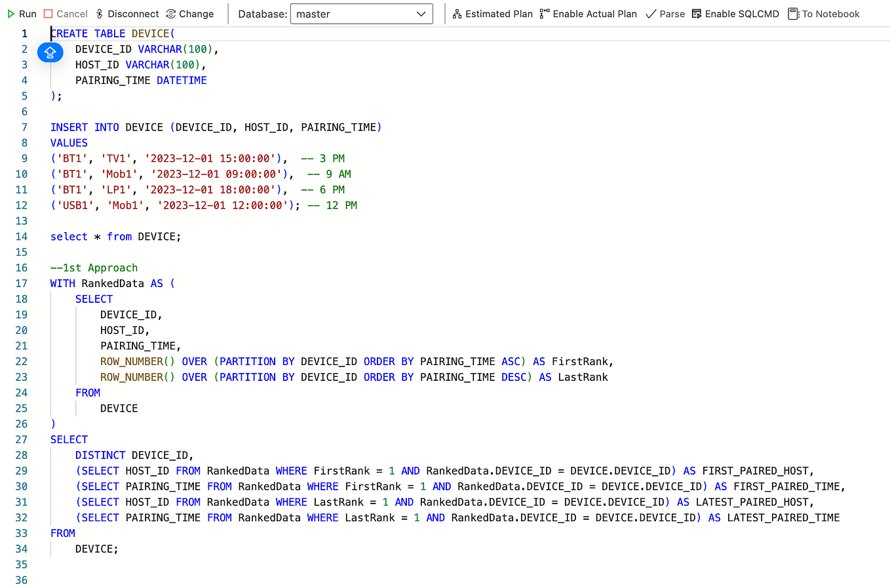
Task: Click the Enable Actual Plan icon
Action: tap(545, 14)
